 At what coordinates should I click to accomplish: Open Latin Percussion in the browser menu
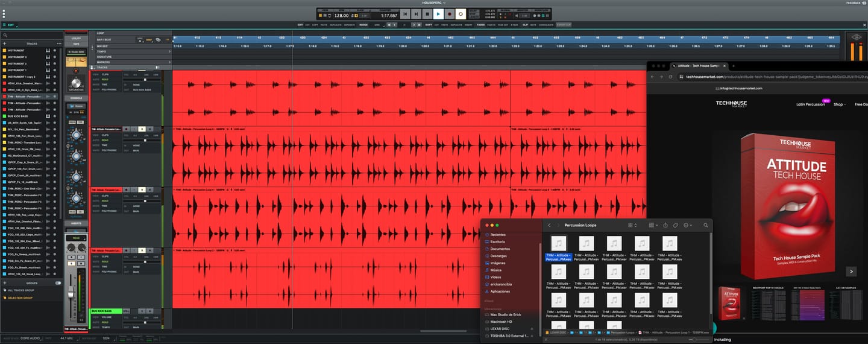pos(810,104)
